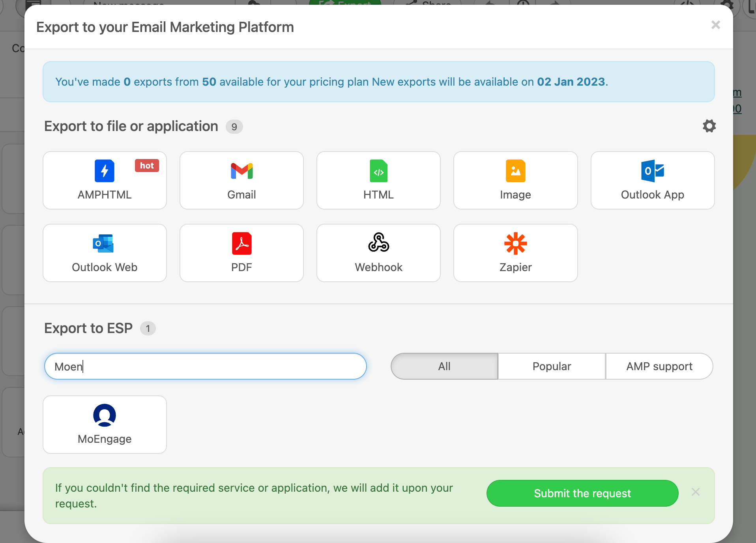Click the file or application count badge

point(234,127)
